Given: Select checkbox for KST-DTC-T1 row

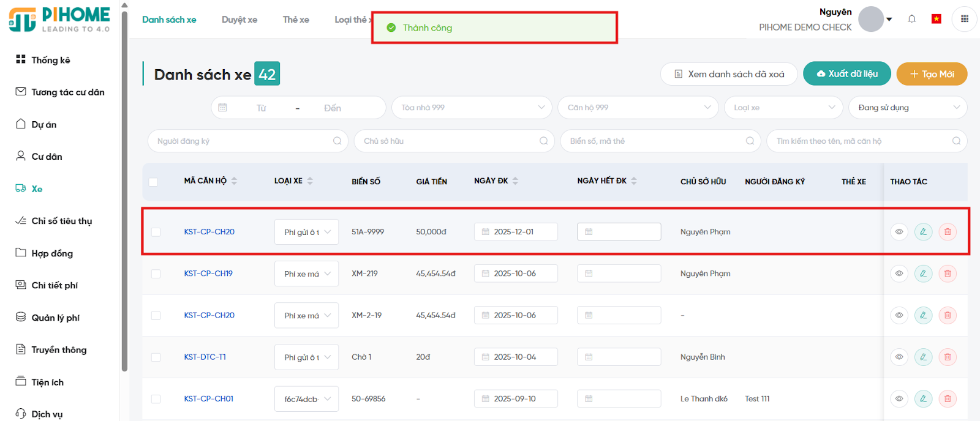Looking at the screenshot, I should click(156, 357).
